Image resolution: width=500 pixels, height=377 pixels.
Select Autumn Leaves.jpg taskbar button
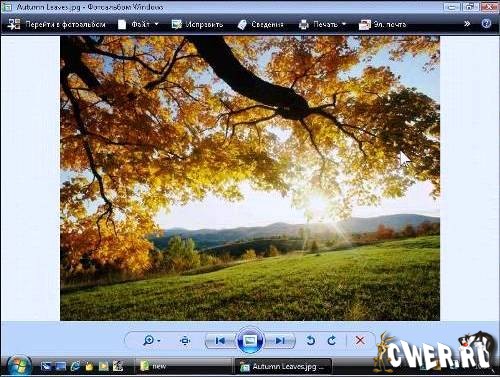283,367
